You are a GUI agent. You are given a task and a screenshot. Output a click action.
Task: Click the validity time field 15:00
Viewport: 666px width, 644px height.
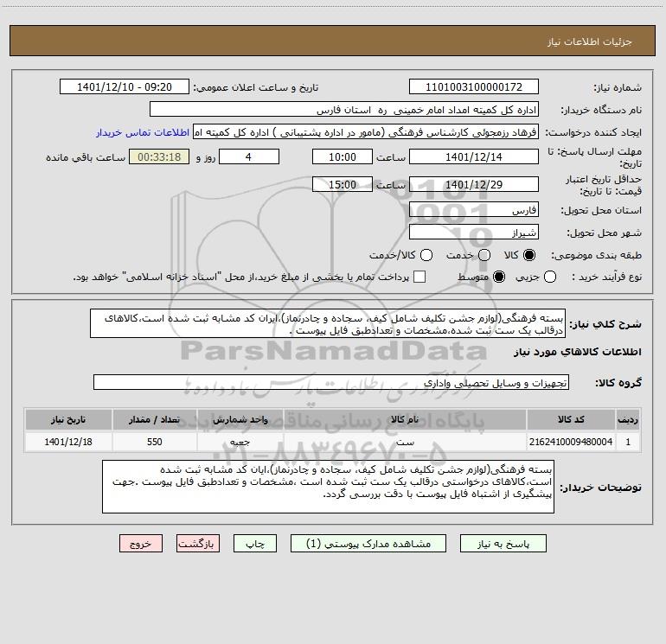343,184
